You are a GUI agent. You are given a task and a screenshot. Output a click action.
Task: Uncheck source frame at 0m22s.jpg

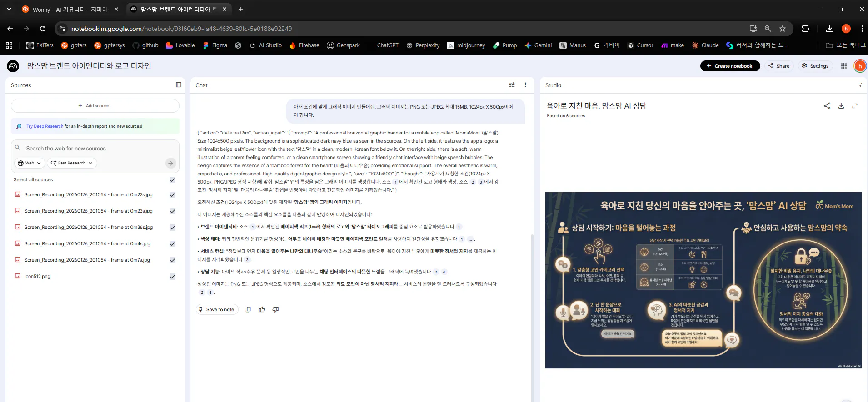(x=173, y=195)
